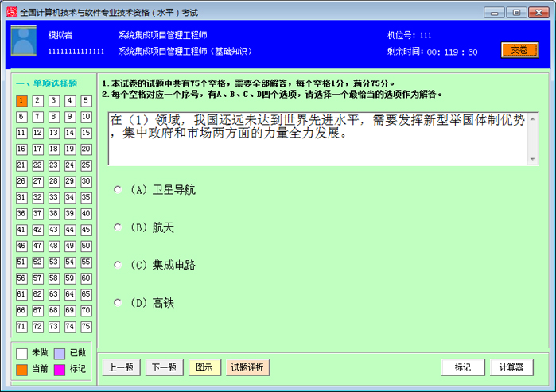
Task: Jump to question 75 in grid
Action: pos(86,327)
